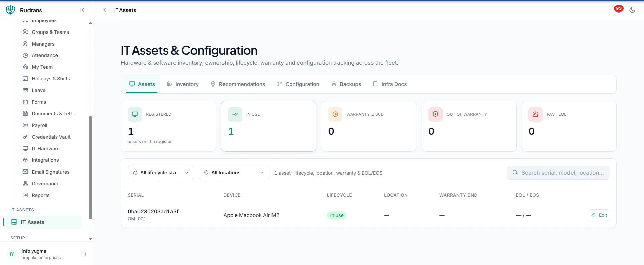Switch to the Backups tab
The width and height of the screenshot is (644, 265).
(346, 84)
